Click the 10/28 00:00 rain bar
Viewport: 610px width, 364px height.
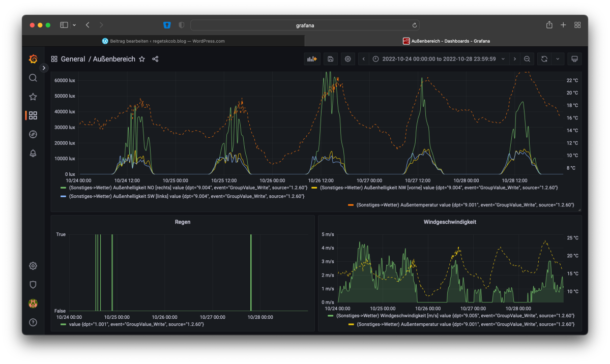click(251, 272)
